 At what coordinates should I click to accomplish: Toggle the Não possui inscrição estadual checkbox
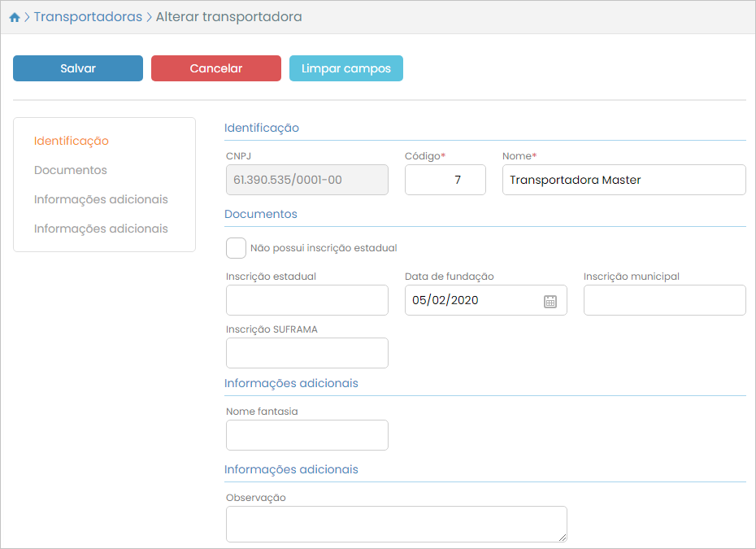pyautogui.click(x=236, y=248)
